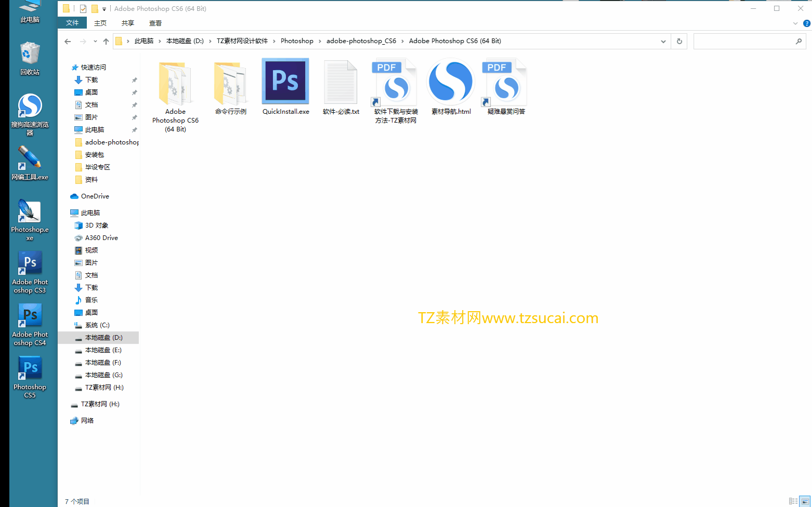Select 音乐 in navigation pane
812x507 pixels.
tap(91, 300)
